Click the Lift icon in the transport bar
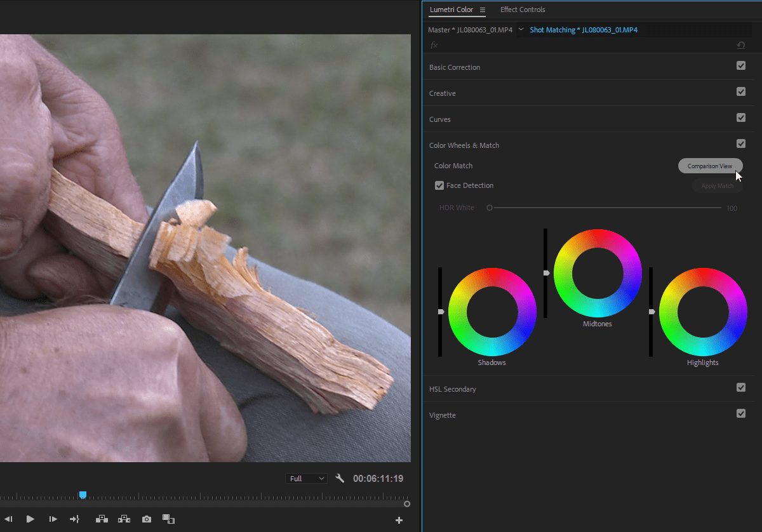This screenshot has height=532, width=762. coord(102,519)
